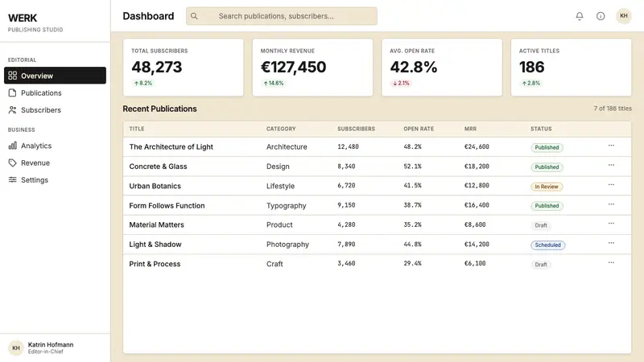Open more options for Concrete & Glass
The height and width of the screenshot is (362, 644).
[611, 165]
